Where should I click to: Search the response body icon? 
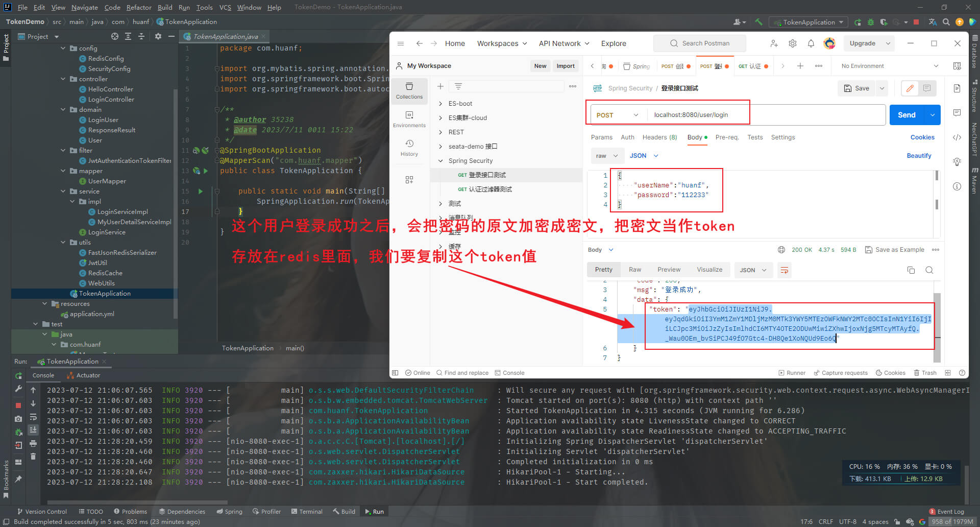click(929, 270)
